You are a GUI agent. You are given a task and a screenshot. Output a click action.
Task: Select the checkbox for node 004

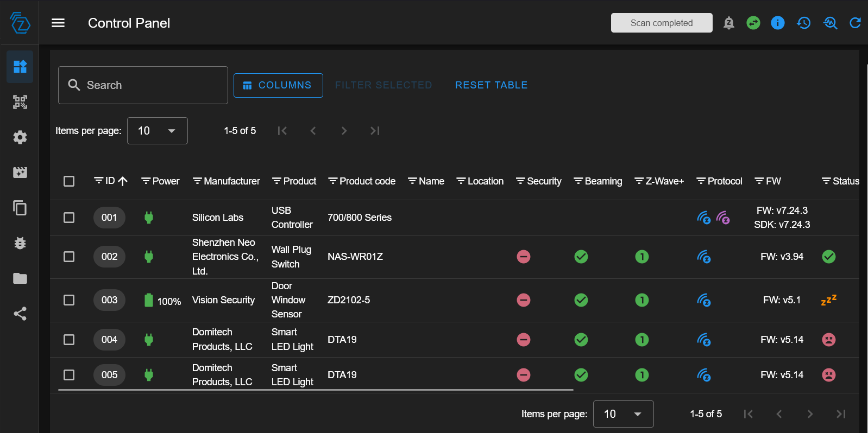tap(69, 340)
